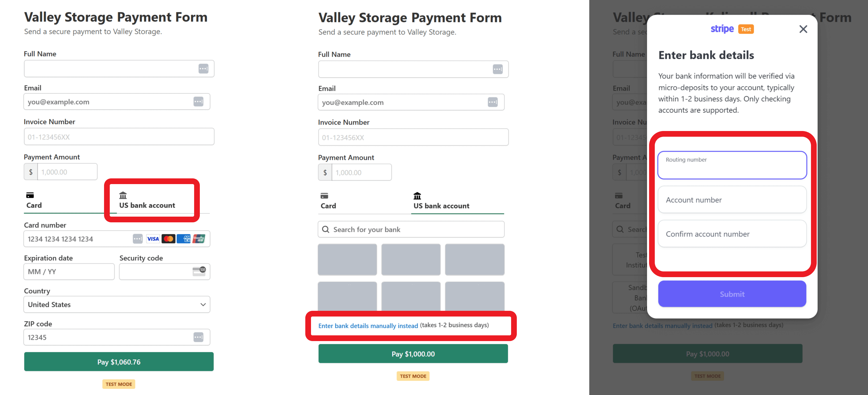Click magnifier icon in bank search box
The width and height of the screenshot is (868, 395).
pyautogui.click(x=326, y=229)
